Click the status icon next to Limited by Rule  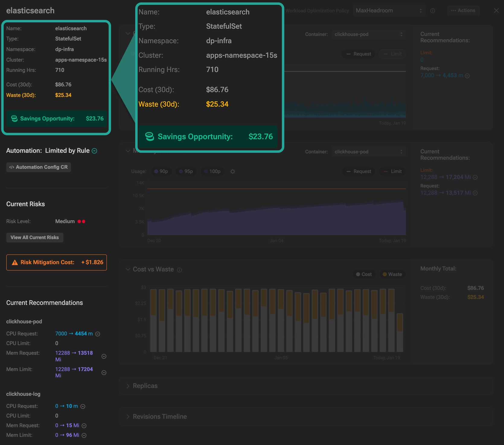tap(94, 151)
